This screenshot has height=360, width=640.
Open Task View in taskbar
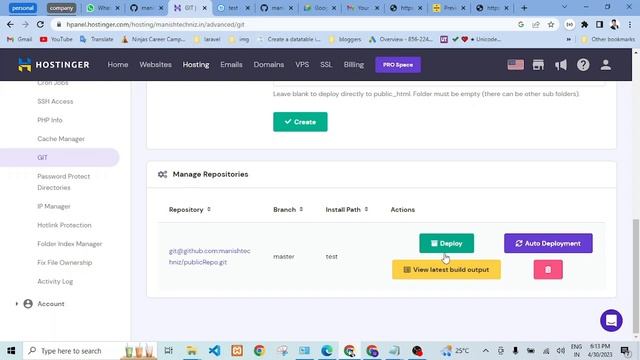click(168, 351)
